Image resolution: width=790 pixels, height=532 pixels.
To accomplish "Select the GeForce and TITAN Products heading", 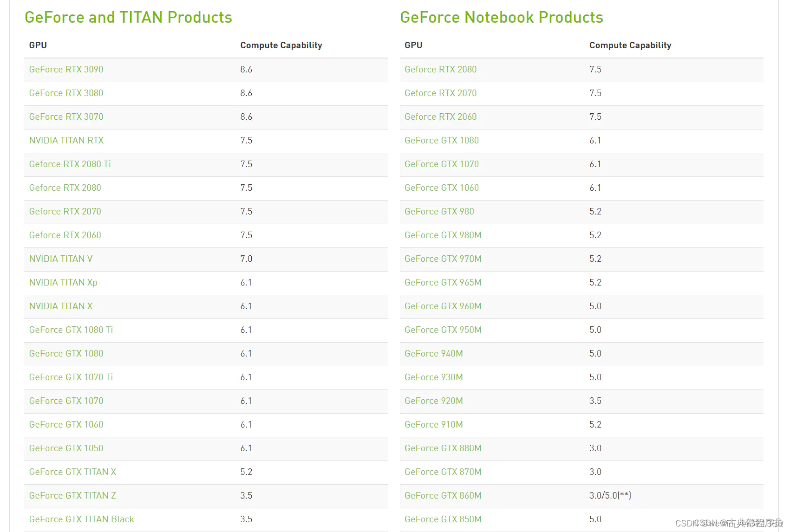I will 128,18.
